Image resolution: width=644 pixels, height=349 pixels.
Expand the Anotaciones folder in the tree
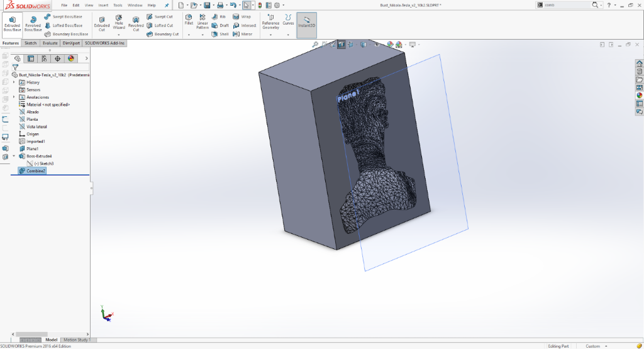[14, 97]
